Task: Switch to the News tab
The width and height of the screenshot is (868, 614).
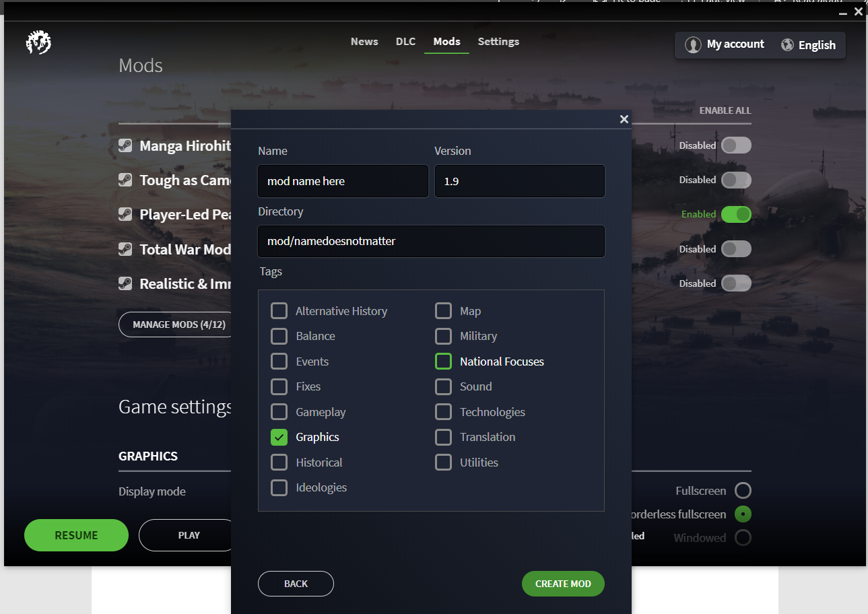Action: coord(364,42)
